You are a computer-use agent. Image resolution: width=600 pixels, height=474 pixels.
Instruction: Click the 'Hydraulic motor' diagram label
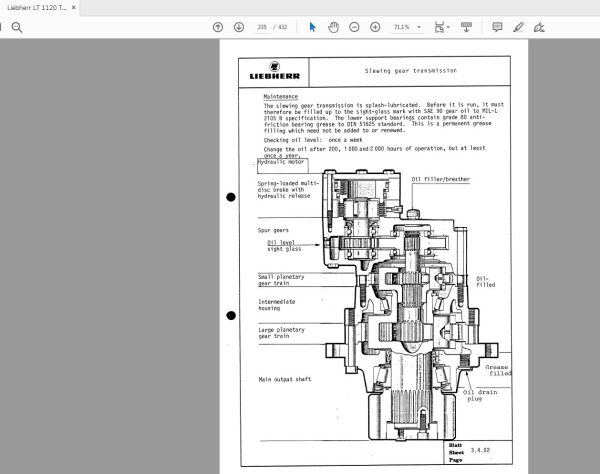tap(283, 162)
